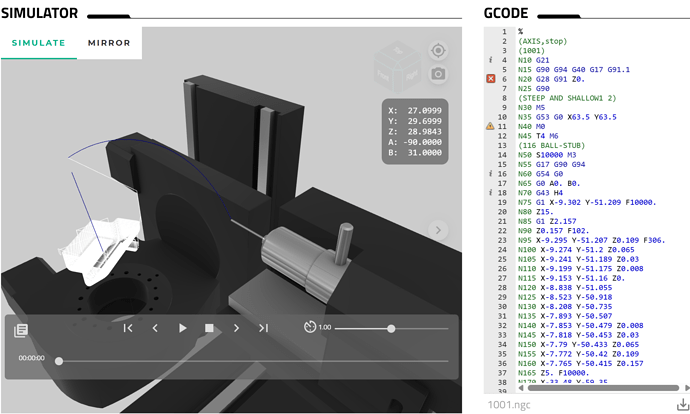Click the camera snapshot icon
Screen dimensions: 690x414
pos(438,74)
